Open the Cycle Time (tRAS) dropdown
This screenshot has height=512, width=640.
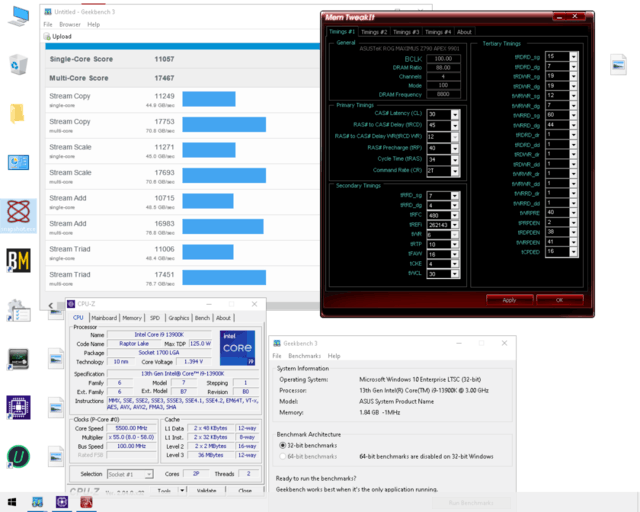click(x=455, y=160)
